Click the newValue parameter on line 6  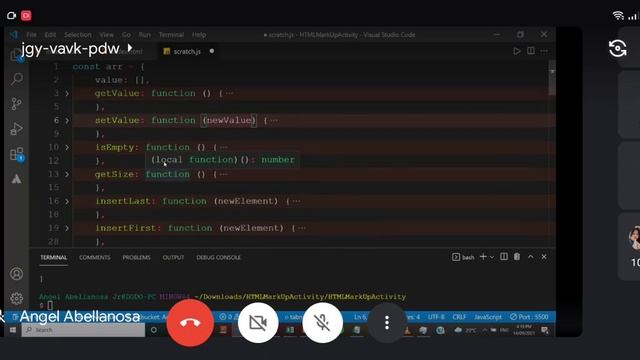click(229, 120)
